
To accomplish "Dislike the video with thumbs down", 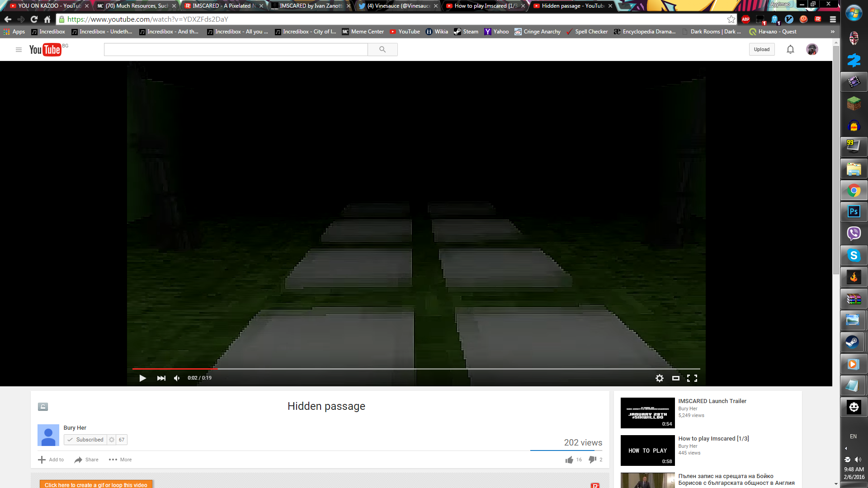I will click(x=592, y=460).
